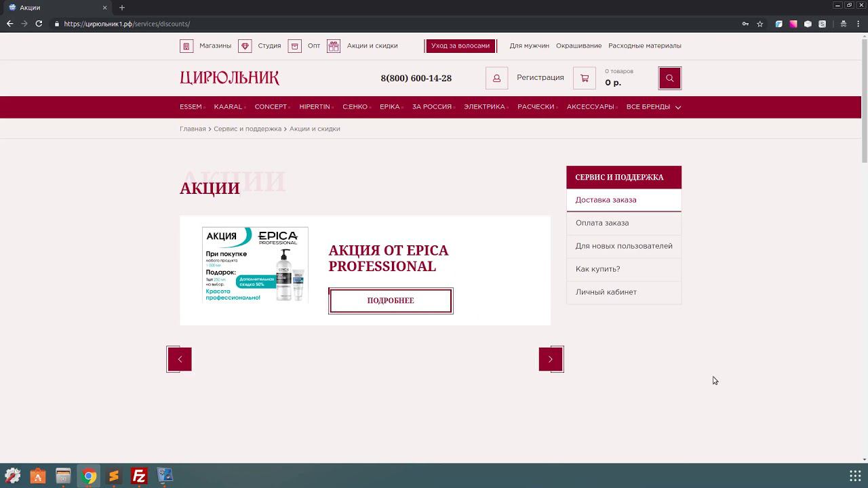This screenshot has height=488, width=868.
Task: Open ЗА РОССИЯ menu
Action: click(x=433, y=107)
